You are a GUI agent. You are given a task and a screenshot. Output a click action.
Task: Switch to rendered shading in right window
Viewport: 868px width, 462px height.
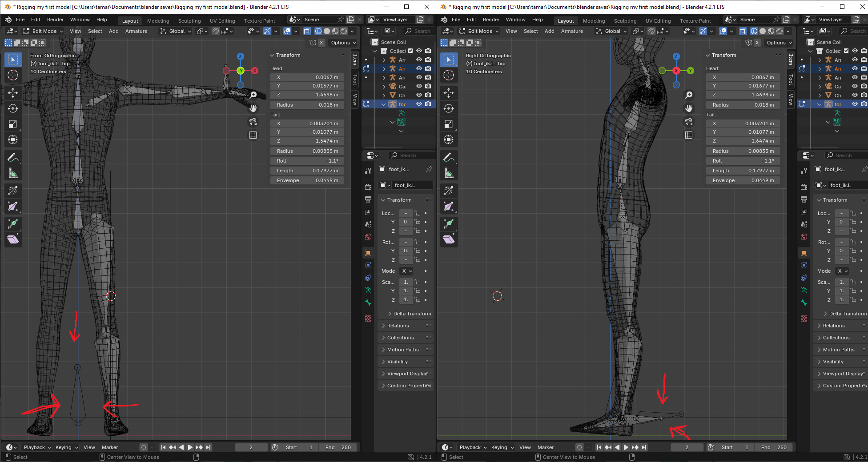click(780, 31)
